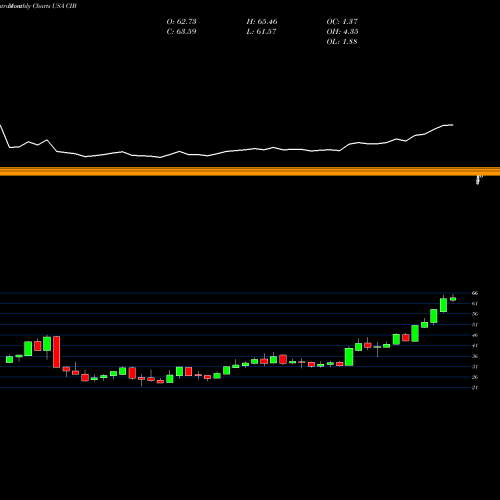Screen dimensions: 500x500
Task: Click the 26 price axis label
Action: 475,377
